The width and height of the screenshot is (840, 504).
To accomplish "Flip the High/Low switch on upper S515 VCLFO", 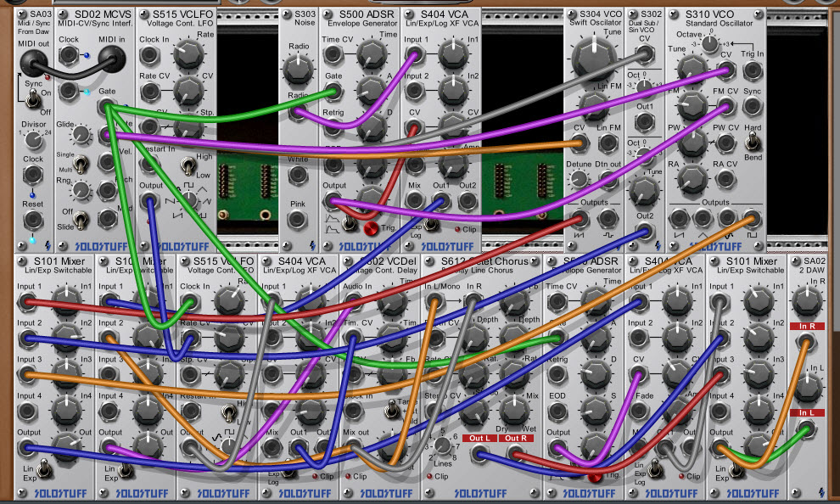I will click(x=188, y=166).
